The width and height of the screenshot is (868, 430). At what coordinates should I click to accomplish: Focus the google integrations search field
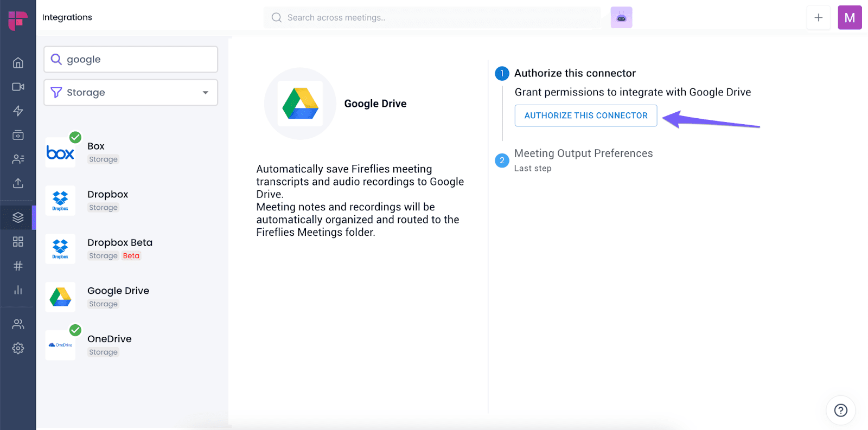(131, 59)
